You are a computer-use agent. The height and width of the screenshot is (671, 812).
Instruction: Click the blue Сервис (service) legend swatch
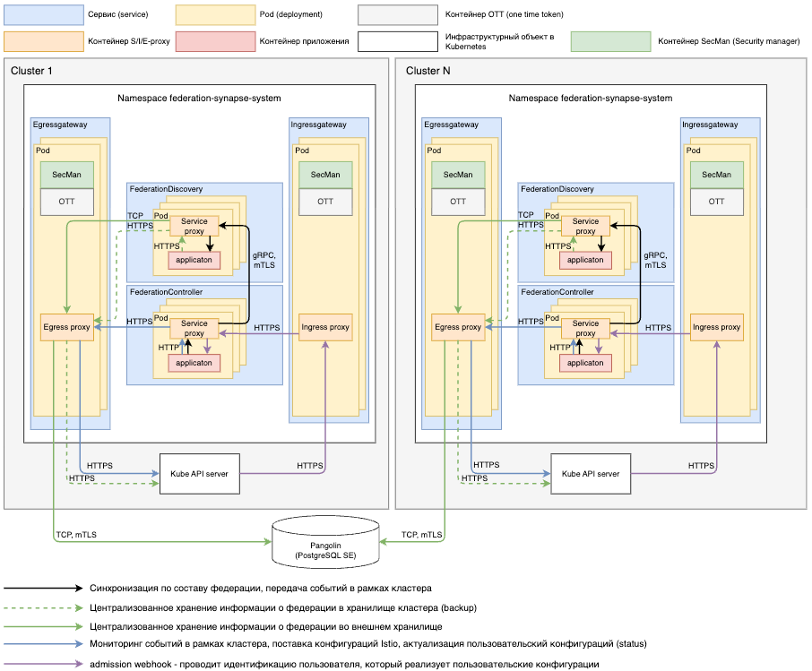coord(44,15)
